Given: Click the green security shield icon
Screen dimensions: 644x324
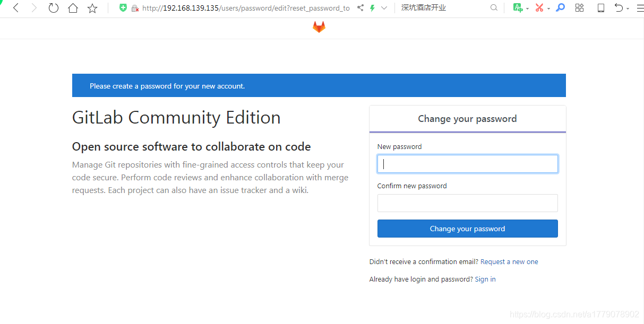Looking at the screenshot, I should [x=123, y=8].
